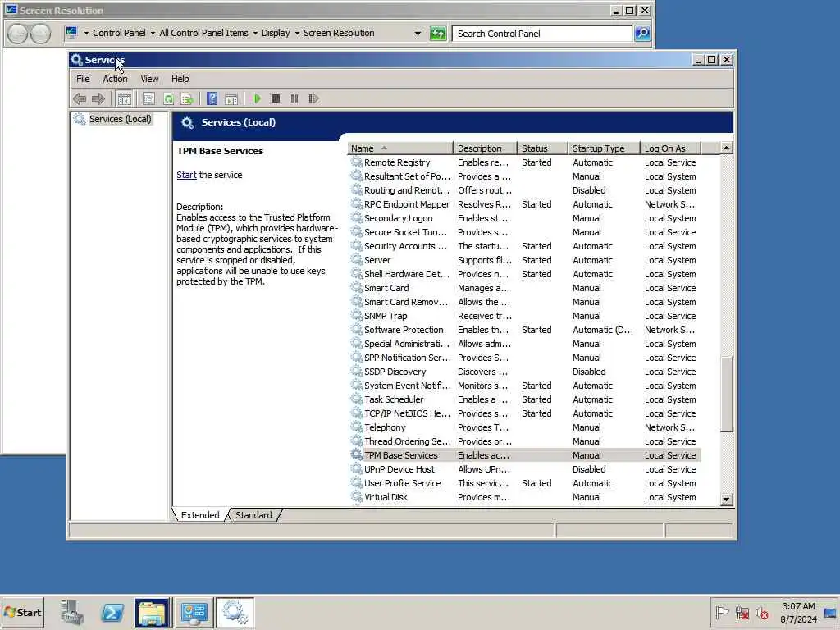Switch to the Standard tab
Viewport: 840px width, 630px height.
pos(253,515)
